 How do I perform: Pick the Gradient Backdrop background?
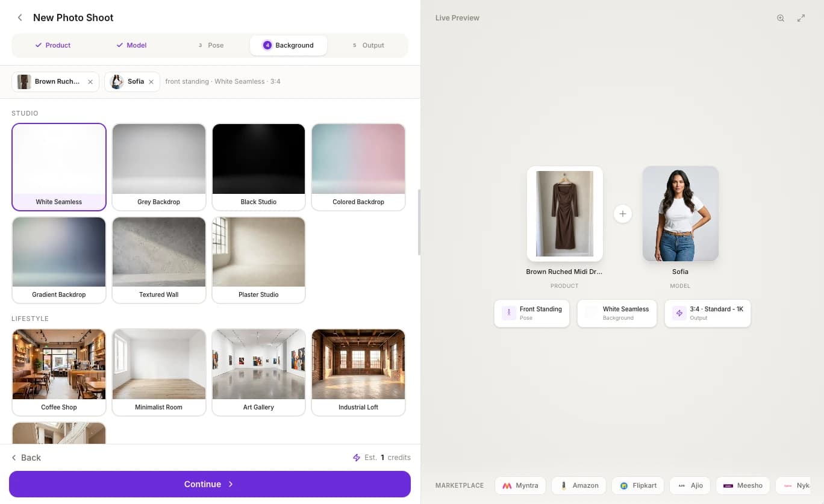coord(59,260)
